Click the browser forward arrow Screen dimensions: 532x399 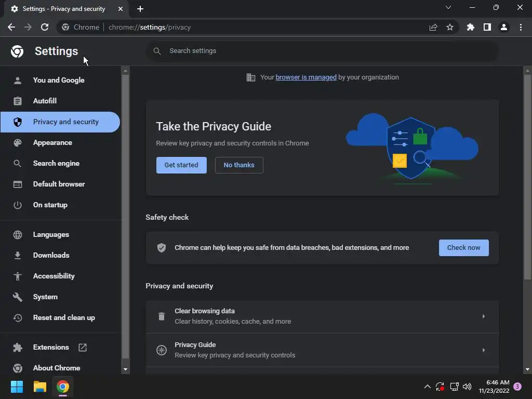click(28, 27)
